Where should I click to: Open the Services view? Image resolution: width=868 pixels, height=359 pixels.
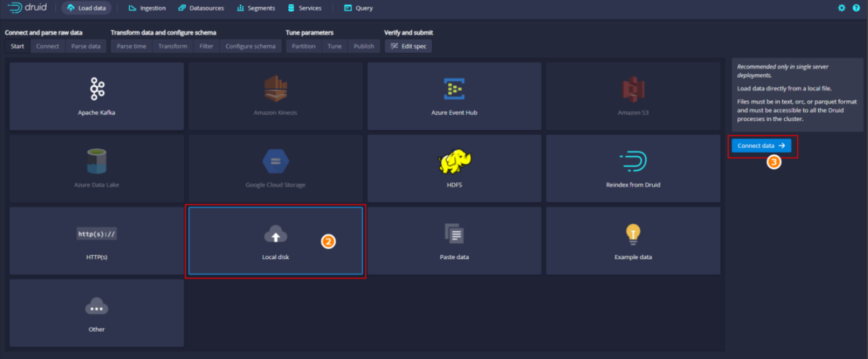pyautogui.click(x=305, y=8)
